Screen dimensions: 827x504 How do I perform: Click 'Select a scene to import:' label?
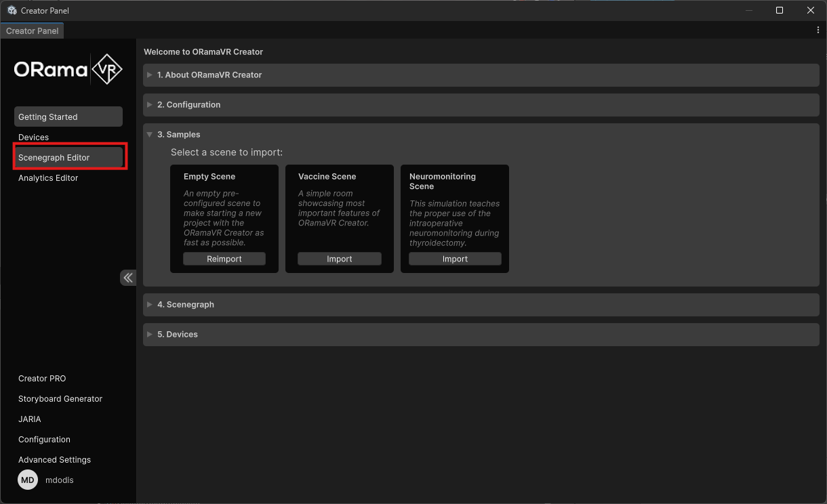click(226, 152)
